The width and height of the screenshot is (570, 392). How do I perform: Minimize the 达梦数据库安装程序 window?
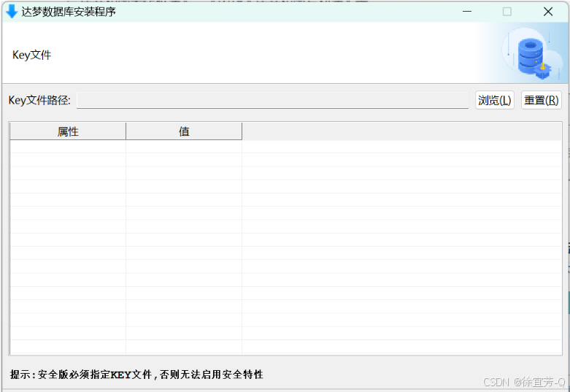coord(467,12)
